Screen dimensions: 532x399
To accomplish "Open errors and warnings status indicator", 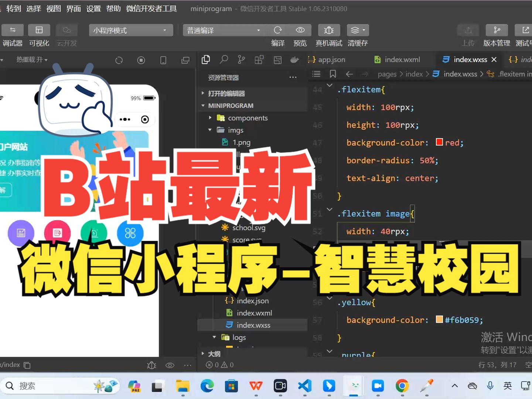I will click(220, 365).
